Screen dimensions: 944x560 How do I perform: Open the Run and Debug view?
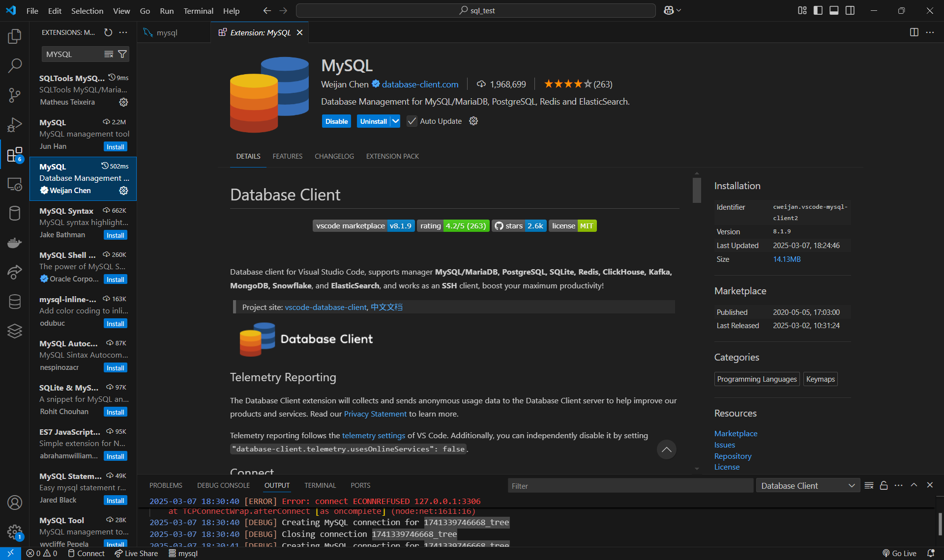15,125
